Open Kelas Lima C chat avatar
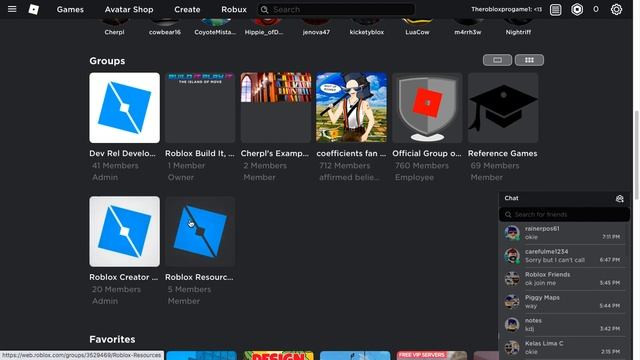640x360 pixels. coord(512,347)
